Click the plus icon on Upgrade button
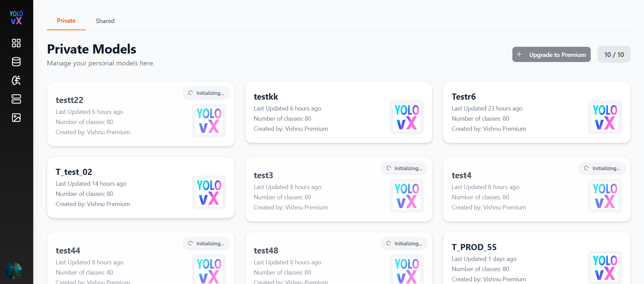This screenshot has height=284, width=644. [519, 54]
